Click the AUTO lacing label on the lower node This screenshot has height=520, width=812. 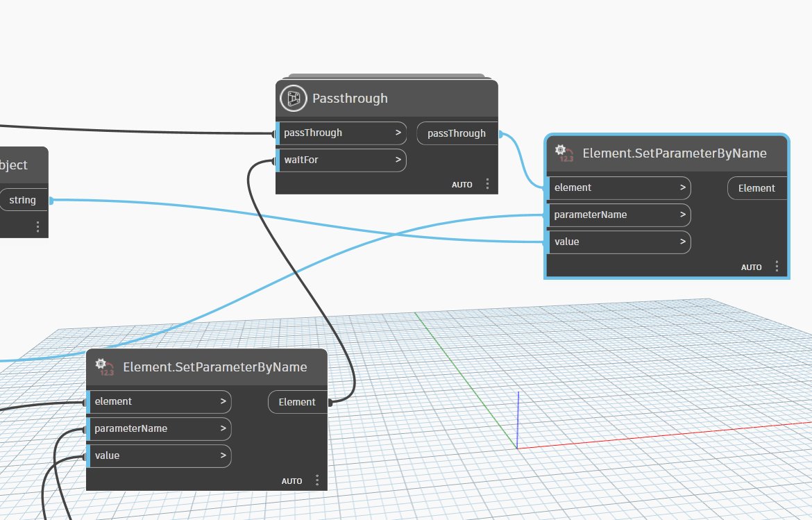pos(291,481)
